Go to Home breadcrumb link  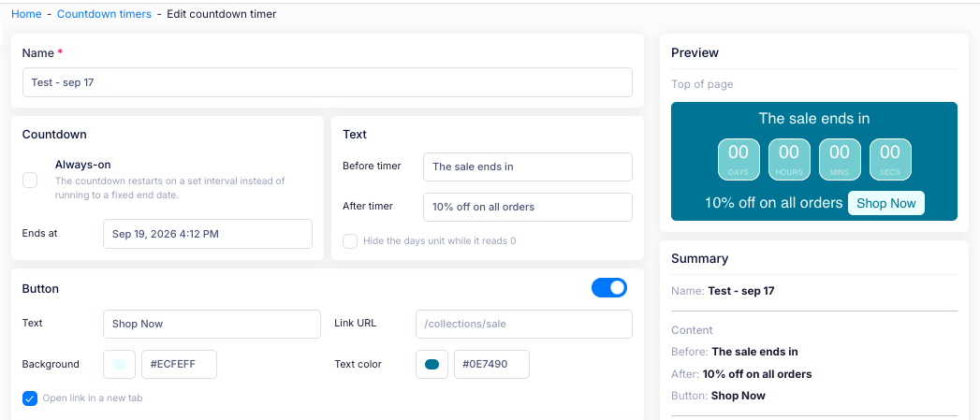pos(26,14)
